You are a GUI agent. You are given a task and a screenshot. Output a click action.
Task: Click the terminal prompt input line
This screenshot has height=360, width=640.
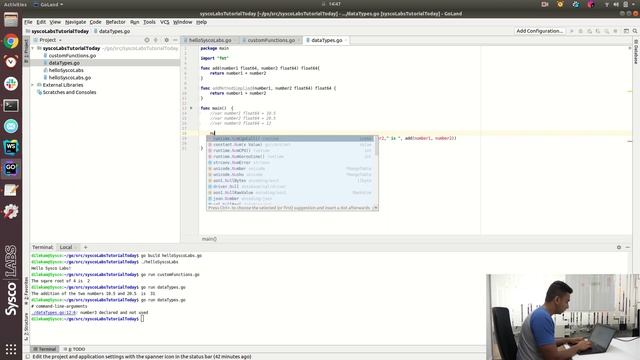pyautogui.click(x=142, y=319)
